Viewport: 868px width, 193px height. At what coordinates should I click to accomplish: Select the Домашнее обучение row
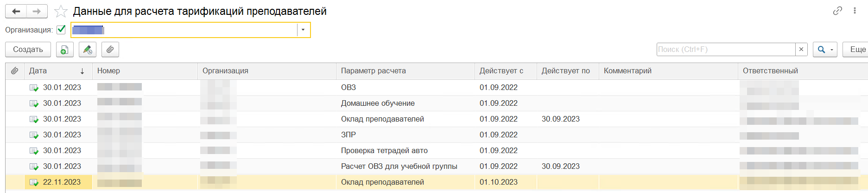378,103
